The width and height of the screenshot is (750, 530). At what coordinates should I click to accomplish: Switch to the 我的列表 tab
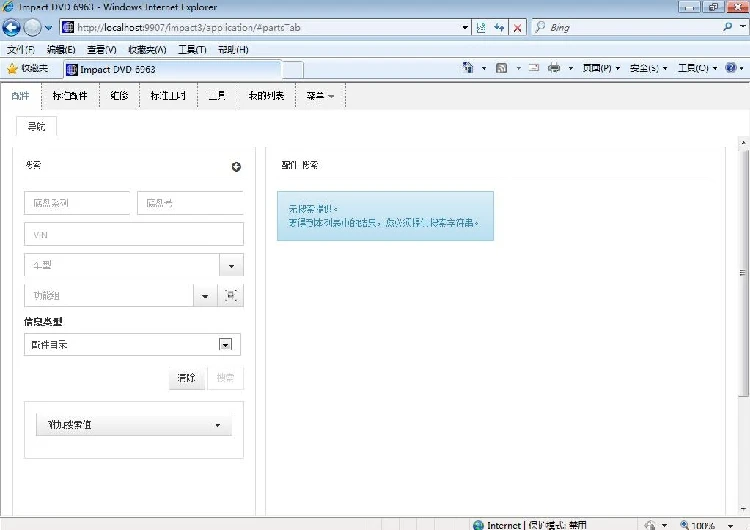click(266, 96)
